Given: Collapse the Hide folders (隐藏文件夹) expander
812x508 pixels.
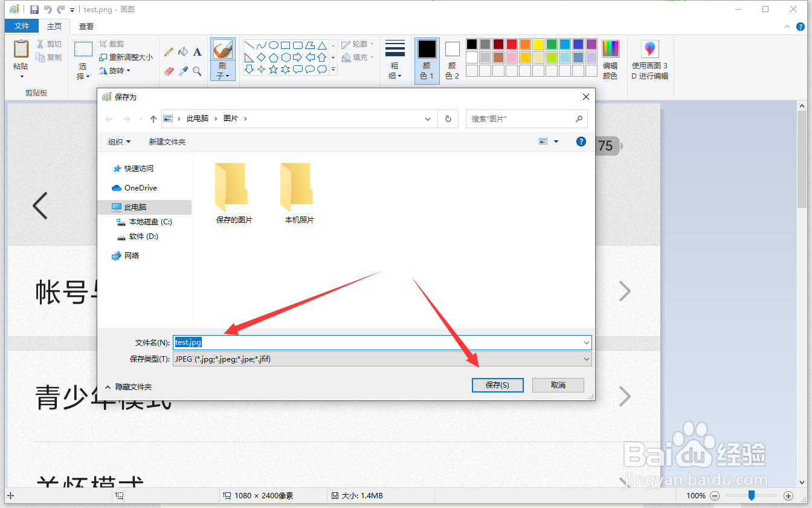Looking at the screenshot, I should tap(128, 386).
